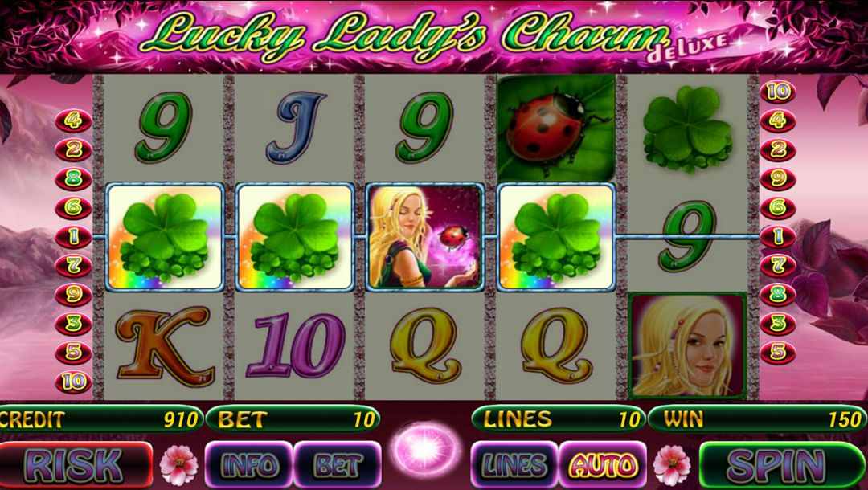Click the plain clover at top of reel five

[687, 129]
